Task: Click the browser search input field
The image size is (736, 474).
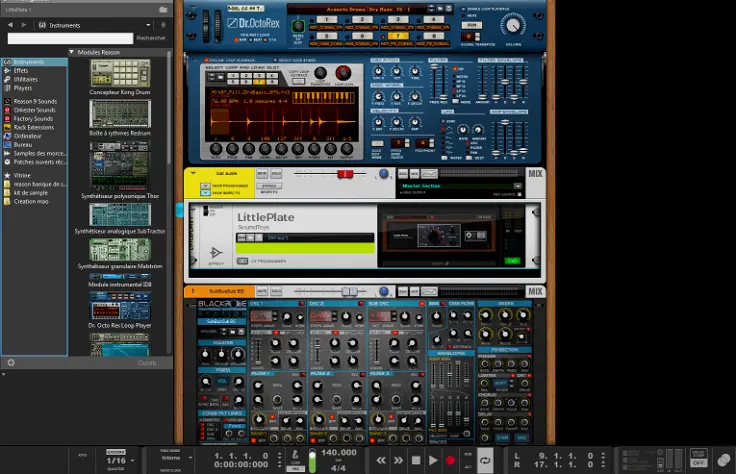Action: point(69,38)
